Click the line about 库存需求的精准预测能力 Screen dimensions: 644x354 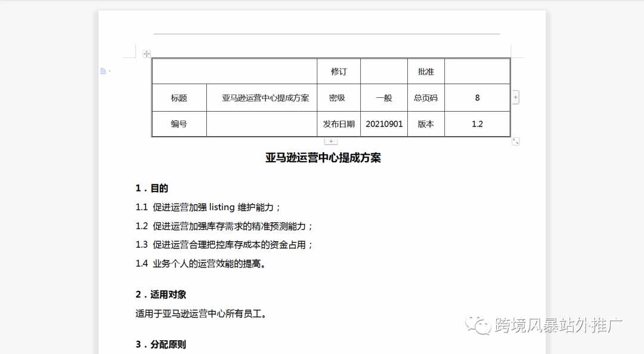tap(224, 226)
